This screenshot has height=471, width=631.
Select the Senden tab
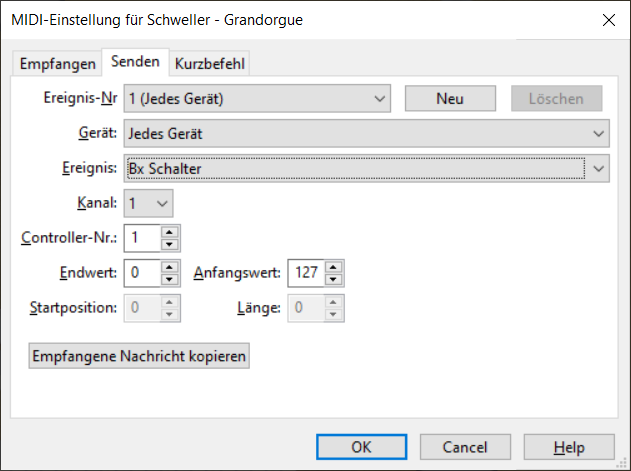tap(135, 62)
